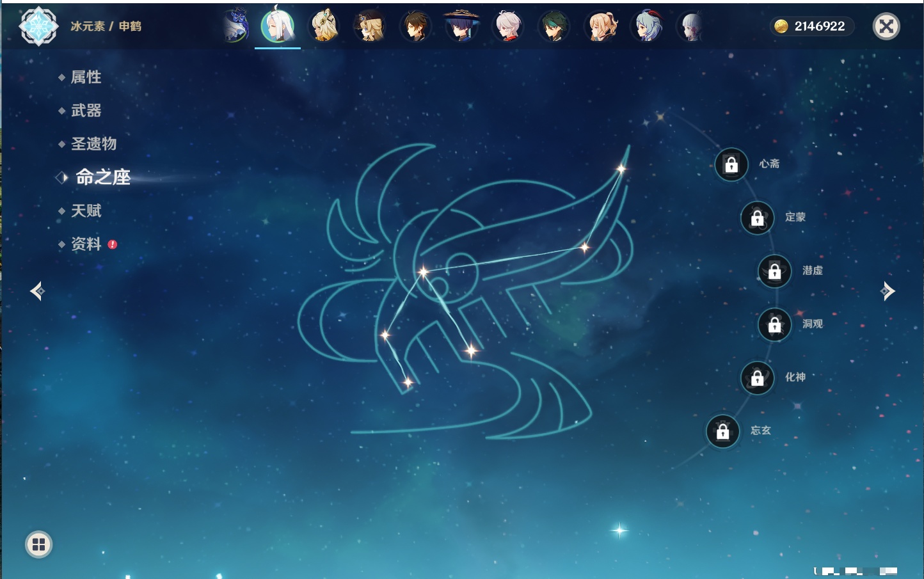Select Shenhe's highlighted white-haired avatar
Viewport: 924px width, 579px height.
(x=278, y=26)
